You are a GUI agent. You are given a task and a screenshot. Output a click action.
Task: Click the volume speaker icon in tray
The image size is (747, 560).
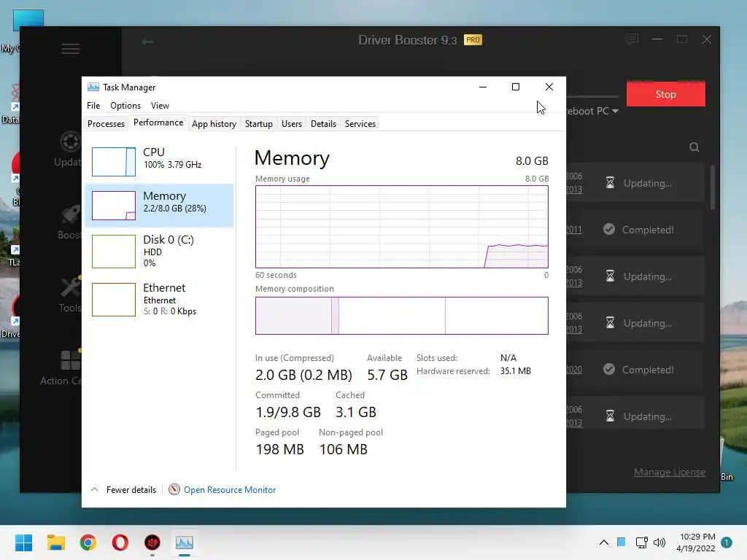point(659,542)
